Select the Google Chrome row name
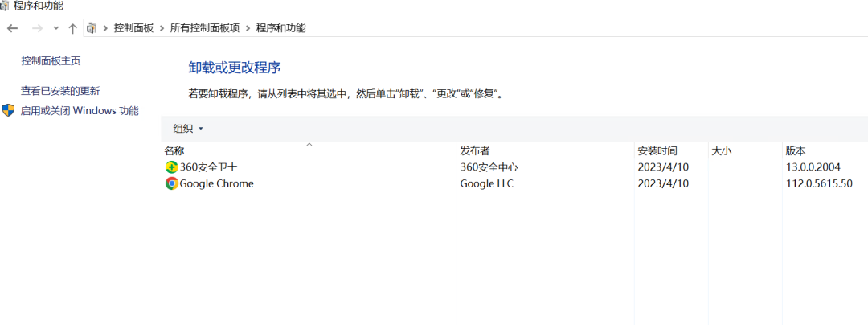868x325 pixels. click(x=217, y=183)
